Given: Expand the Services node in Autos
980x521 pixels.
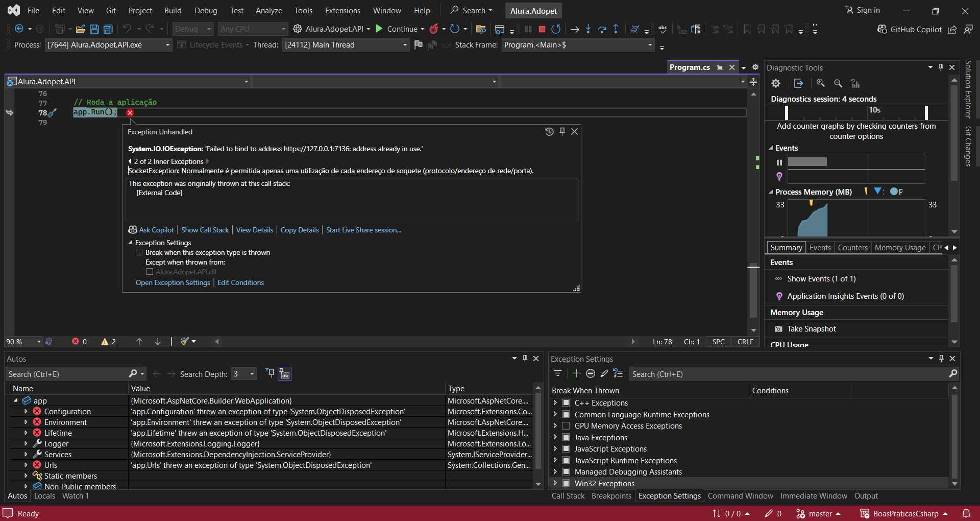Looking at the screenshot, I should (26, 454).
